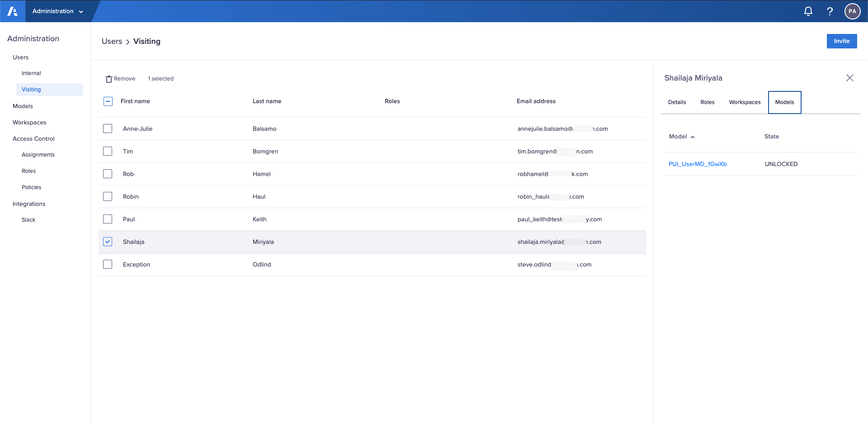Open the help question mark icon
868x424 pixels.
tap(830, 11)
